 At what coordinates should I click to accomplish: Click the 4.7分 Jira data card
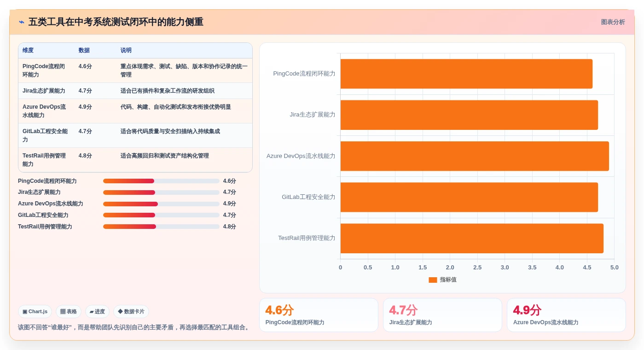click(x=442, y=315)
